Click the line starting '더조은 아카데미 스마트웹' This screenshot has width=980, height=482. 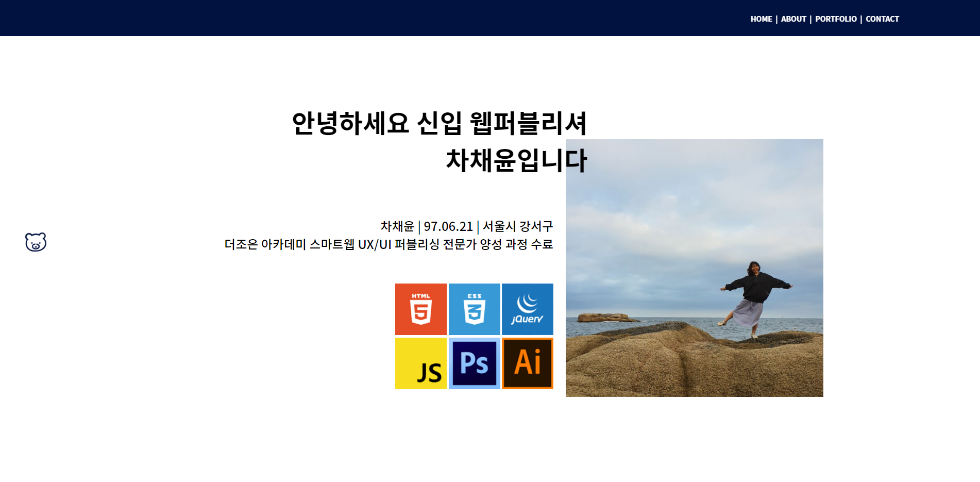pyautogui.click(x=389, y=244)
